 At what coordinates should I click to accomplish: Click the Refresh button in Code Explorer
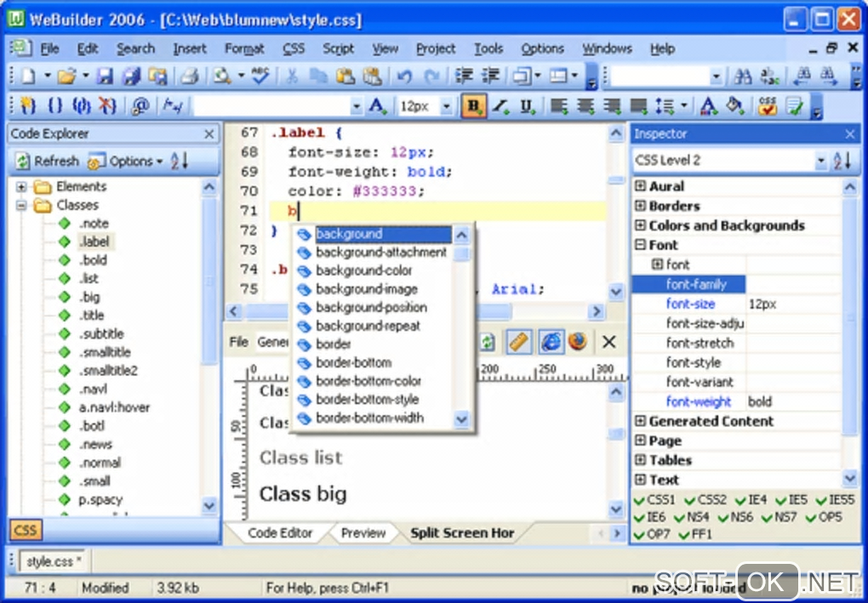pyautogui.click(x=47, y=161)
